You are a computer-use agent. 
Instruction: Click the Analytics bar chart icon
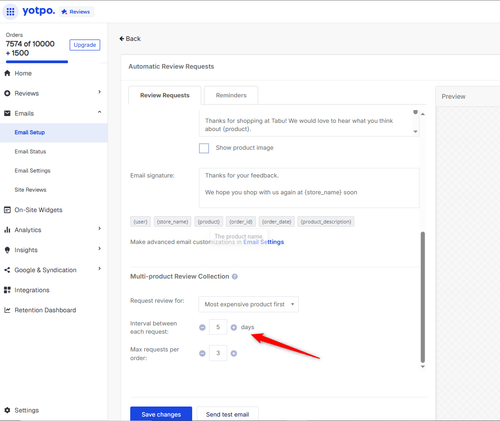point(7,230)
